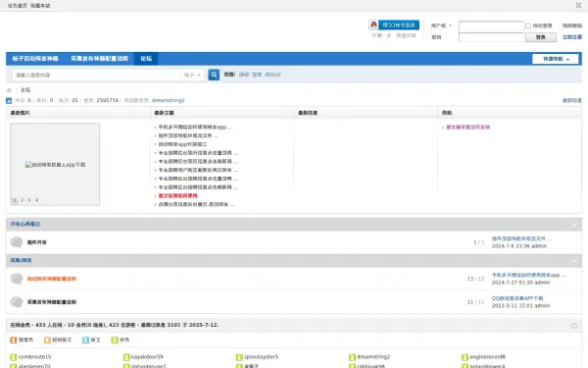Open the last post link dated 2024-7-6

pyautogui.click(x=521, y=238)
